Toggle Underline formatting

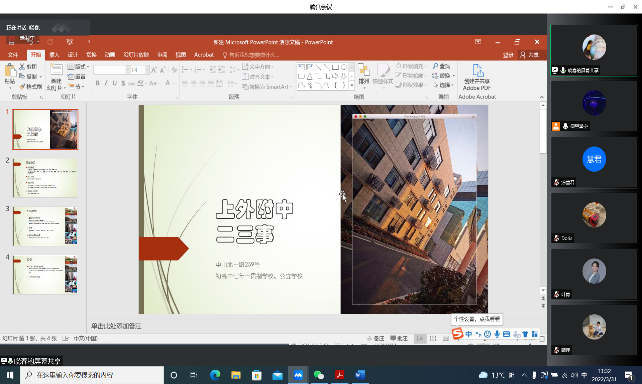tap(115, 83)
